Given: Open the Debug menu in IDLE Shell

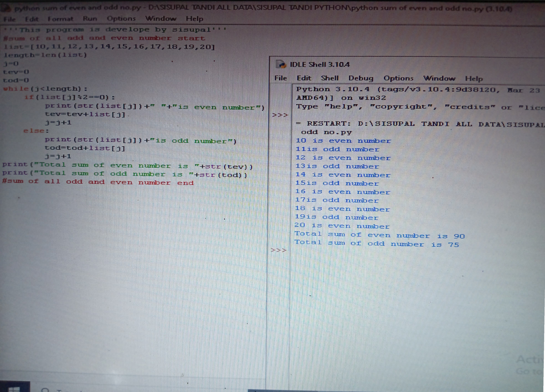Looking at the screenshot, I should coord(361,78).
